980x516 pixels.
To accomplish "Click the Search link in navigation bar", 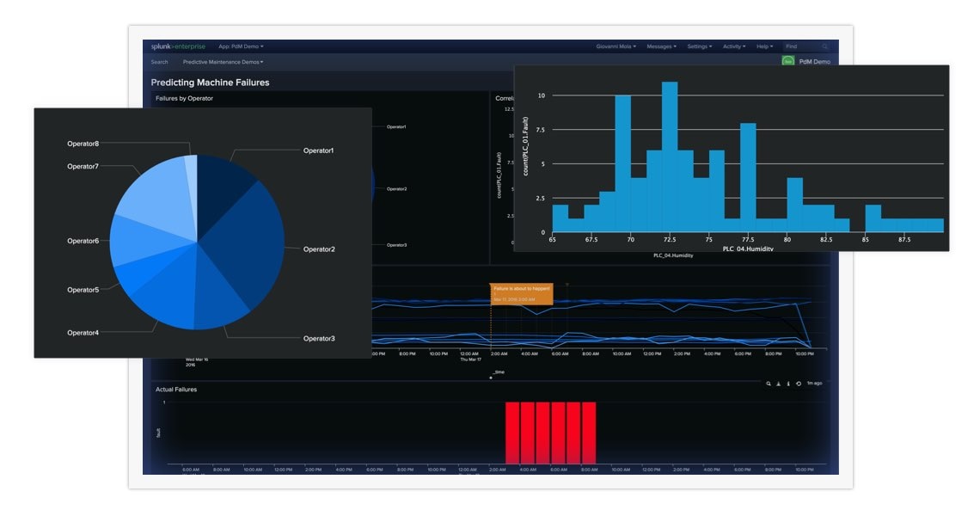I will [x=160, y=62].
